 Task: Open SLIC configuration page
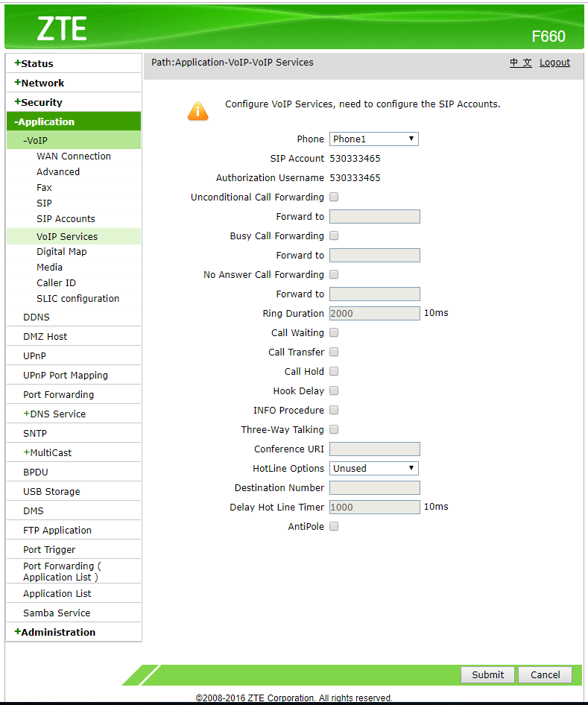(x=78, y=299)
